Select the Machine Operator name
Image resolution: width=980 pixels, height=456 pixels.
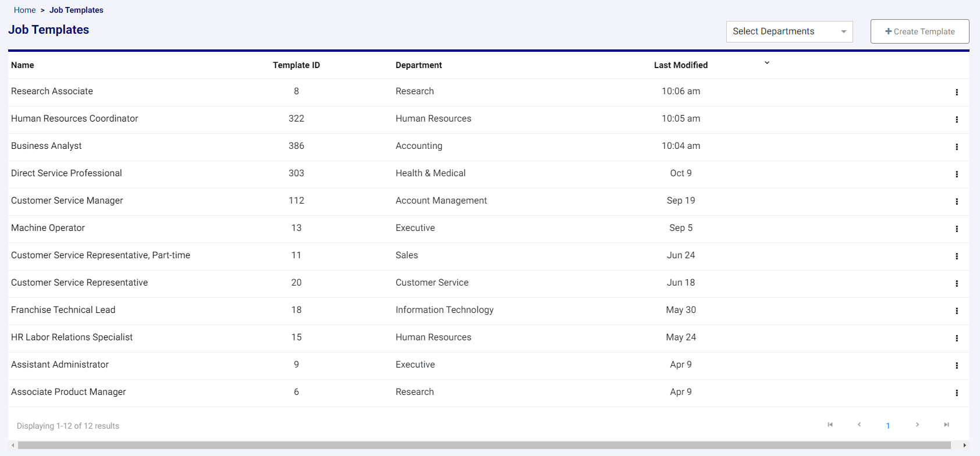pos(48,228)
